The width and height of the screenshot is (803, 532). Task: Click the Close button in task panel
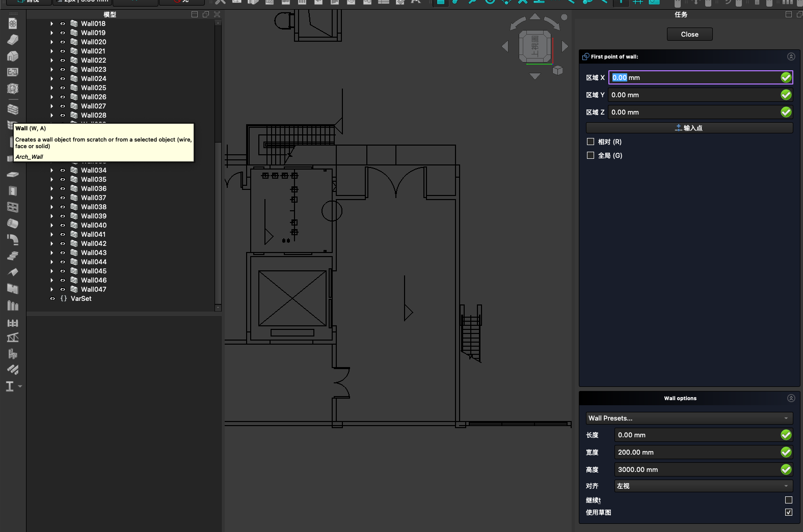click(x=689, y=34)
